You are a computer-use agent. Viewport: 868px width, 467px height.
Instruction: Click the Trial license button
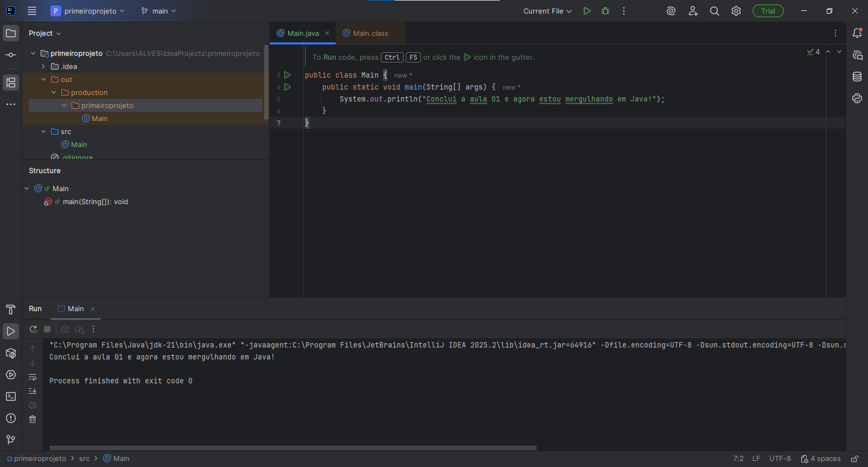click(x=768, y=11)
